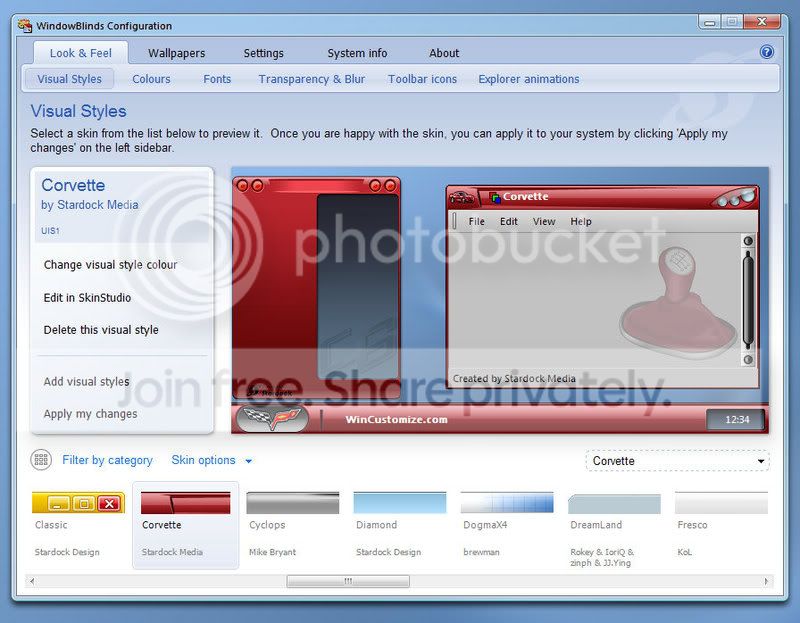This screenshot has height=623, width=800.
Task: Select the Diamond skin thumbnail
Action: click(399, 525)
